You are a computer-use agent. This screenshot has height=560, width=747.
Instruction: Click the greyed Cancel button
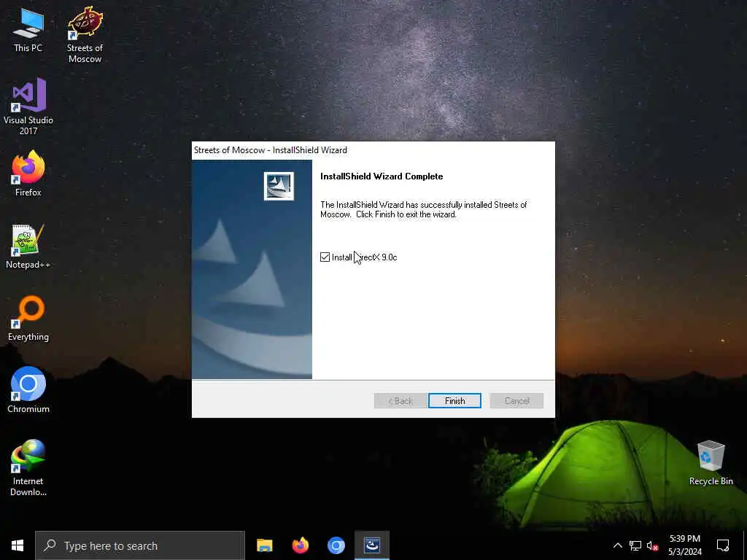point(516,401)
